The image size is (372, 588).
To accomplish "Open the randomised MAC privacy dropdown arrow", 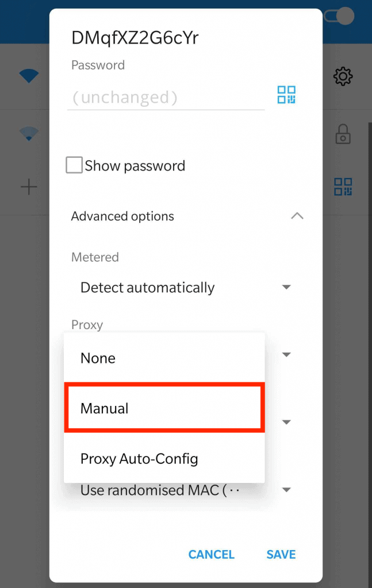I will 286,490.
